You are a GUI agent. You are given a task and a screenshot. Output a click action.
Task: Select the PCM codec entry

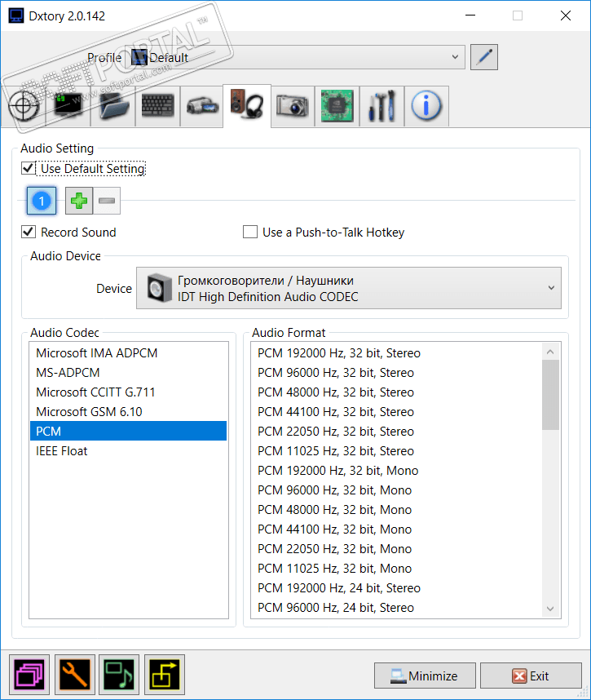tap(128, 432)
